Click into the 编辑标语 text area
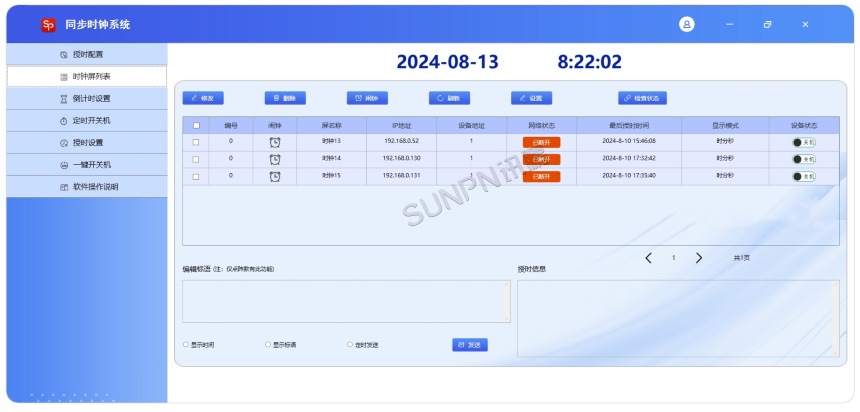The height and width of the screenshot is (412, 860). click(346, 301)
